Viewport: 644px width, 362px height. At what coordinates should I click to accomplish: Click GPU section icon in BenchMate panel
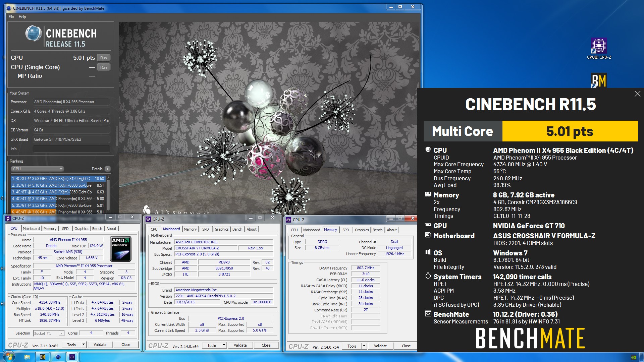coord(428,225)
